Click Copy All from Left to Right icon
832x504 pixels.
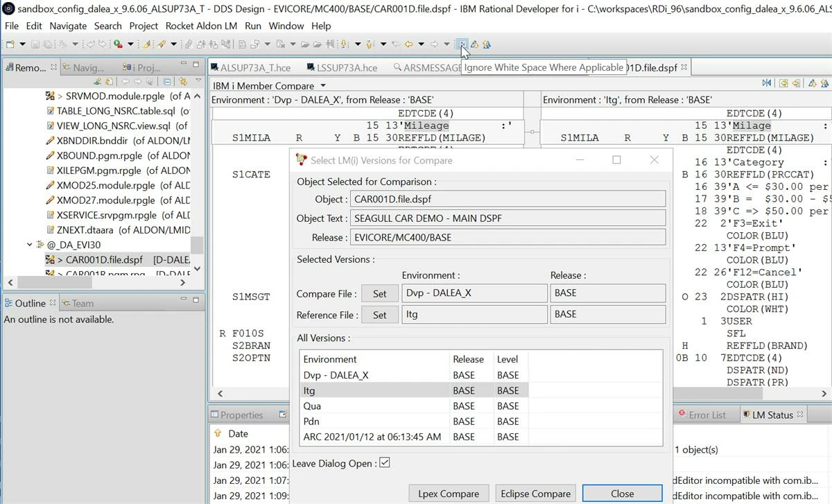pyautogui.click(x=783, y=83)
